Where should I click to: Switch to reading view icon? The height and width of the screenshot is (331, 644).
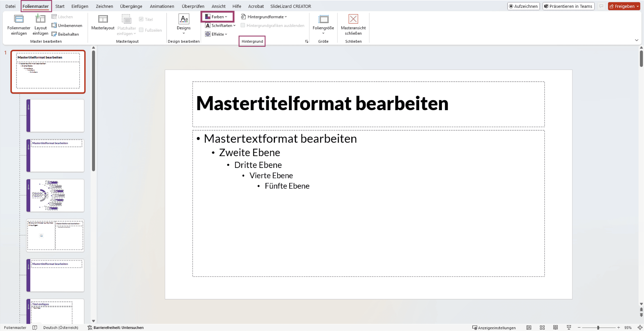pyautogui.click(x=556, y=327)
